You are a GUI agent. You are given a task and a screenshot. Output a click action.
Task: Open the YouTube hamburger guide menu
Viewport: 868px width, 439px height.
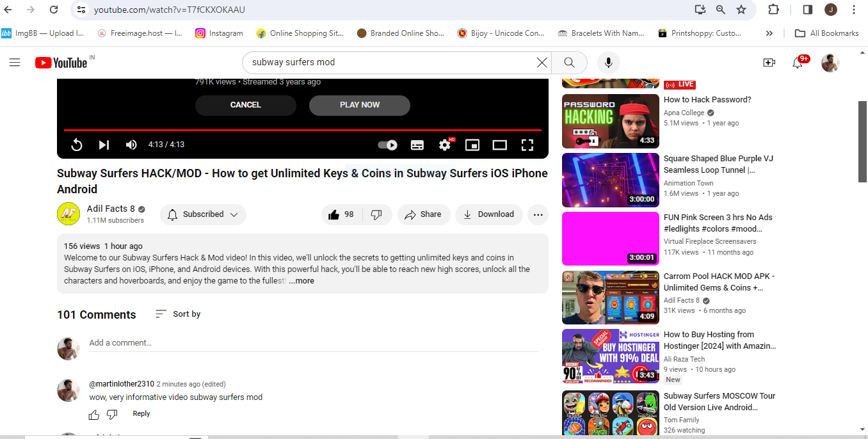click(x=15, y=62)
